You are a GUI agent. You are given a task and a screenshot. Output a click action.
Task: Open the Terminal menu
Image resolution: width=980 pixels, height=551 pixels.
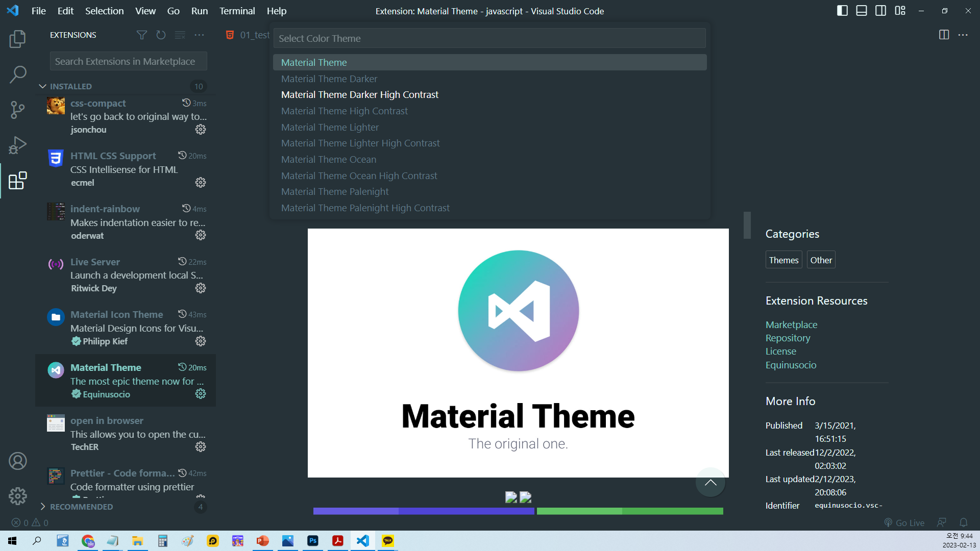pos(237,11)
